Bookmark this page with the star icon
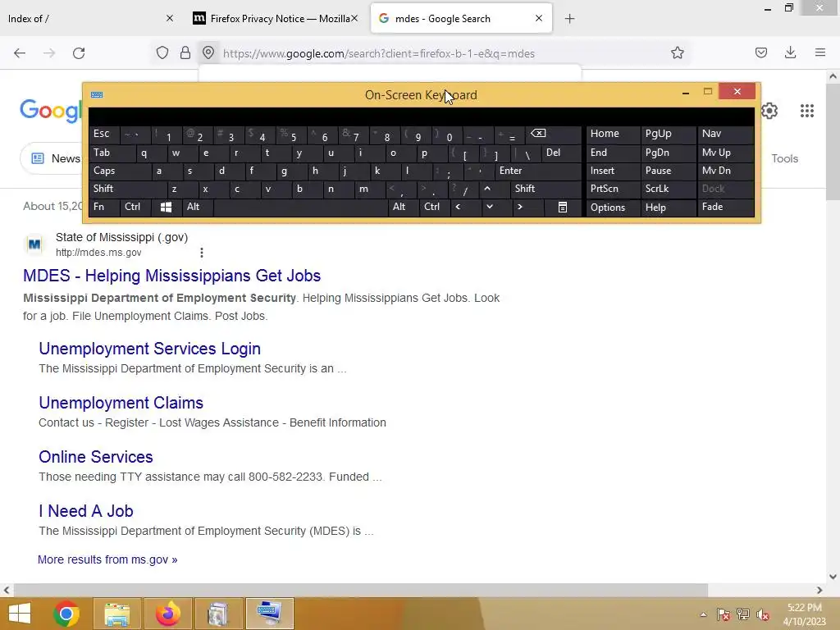This screenshot has height=630, width=840. point(677,53)
